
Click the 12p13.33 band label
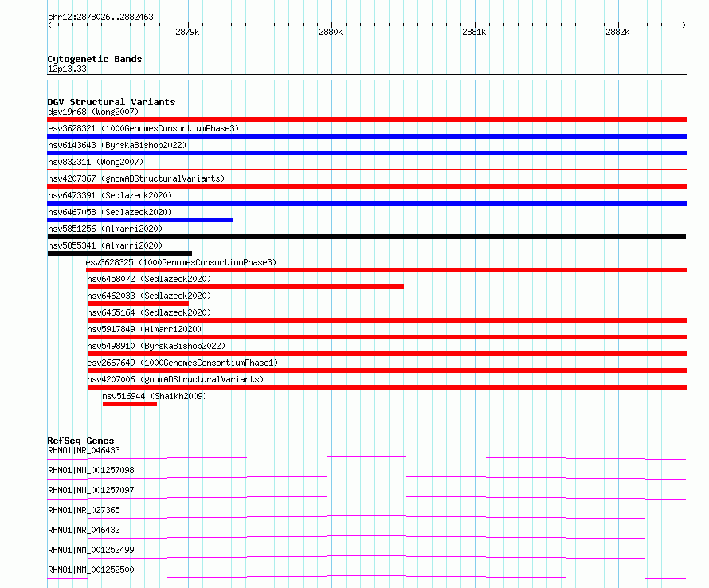click(x=67, y=69)
